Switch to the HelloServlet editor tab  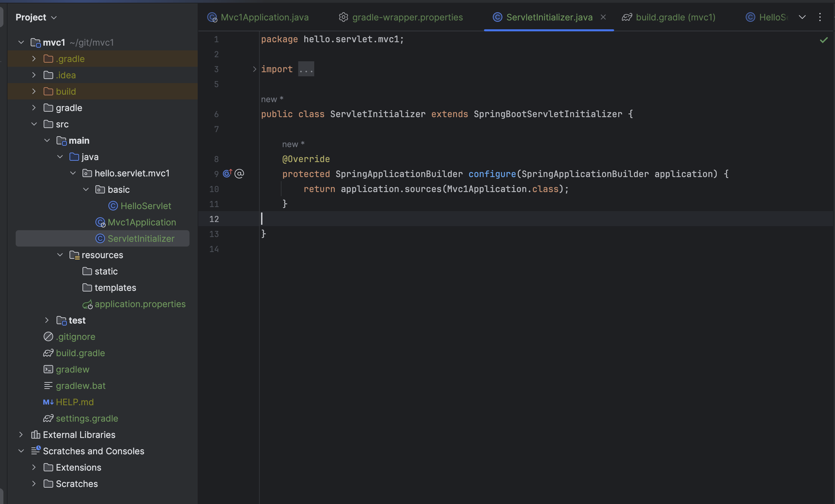pyautogui.click(x=767, y=17)
